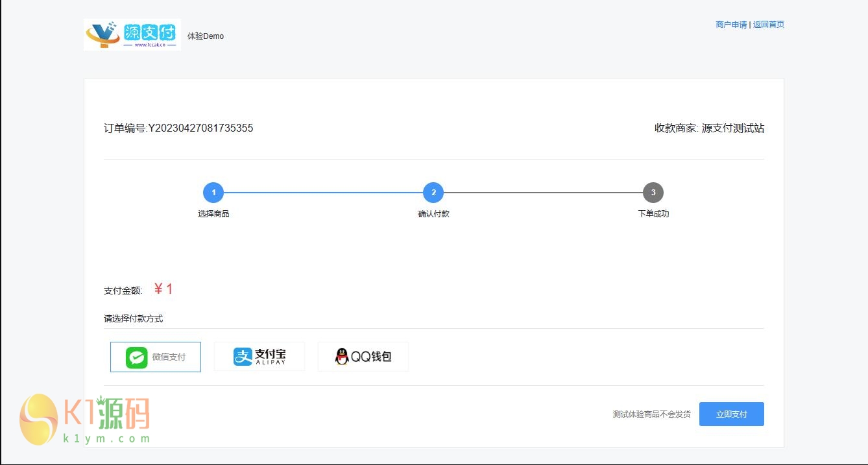Screen dimensions: 868x465
Task: Open the 商户申请 link
Action: pos(731,25)
